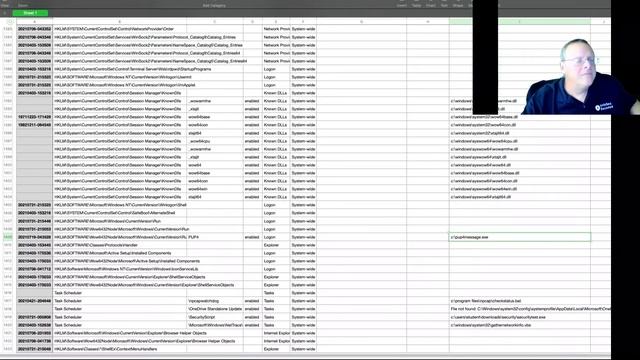The image size is (640, 360).
Task: Select 'Tasks' category in SecurityScript row
Action: point(276,317)
